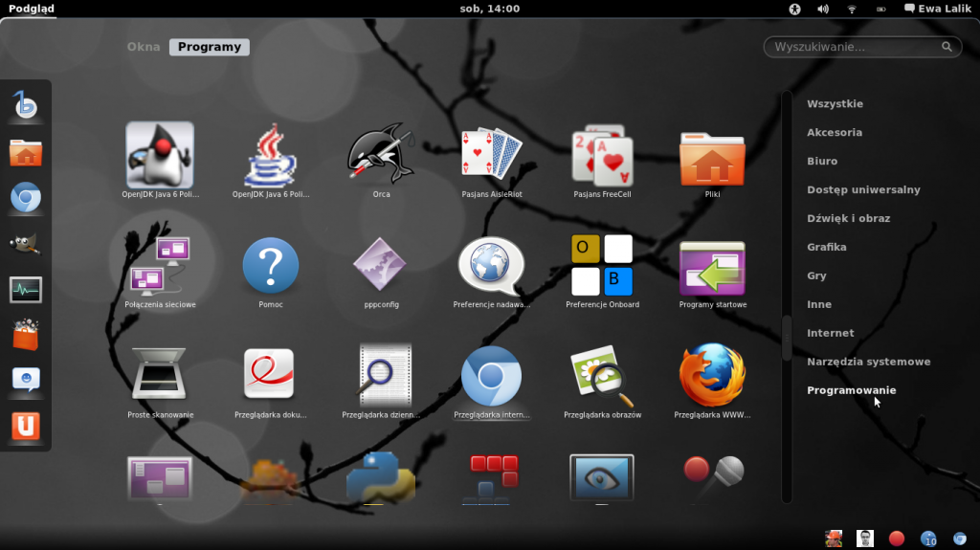Filter by Inne category
This screenshot has height=550, width=980.
(x=819, y=304)
